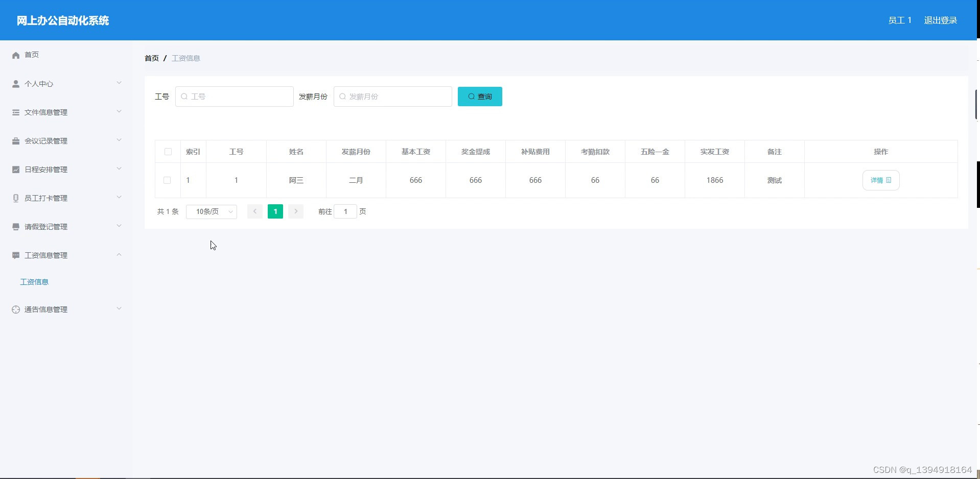Click the briefcase icon beside 会议记录管理
The image size is (980, 479).
(16, 141)
